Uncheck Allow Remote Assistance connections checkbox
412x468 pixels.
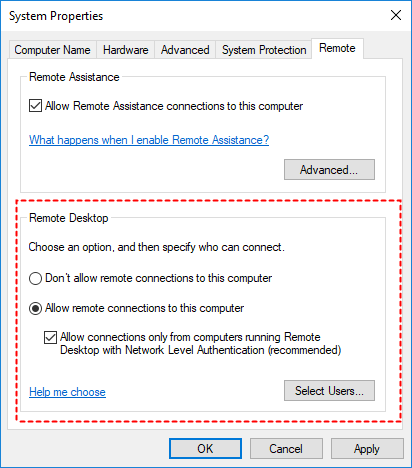click(x=35, y=106)
